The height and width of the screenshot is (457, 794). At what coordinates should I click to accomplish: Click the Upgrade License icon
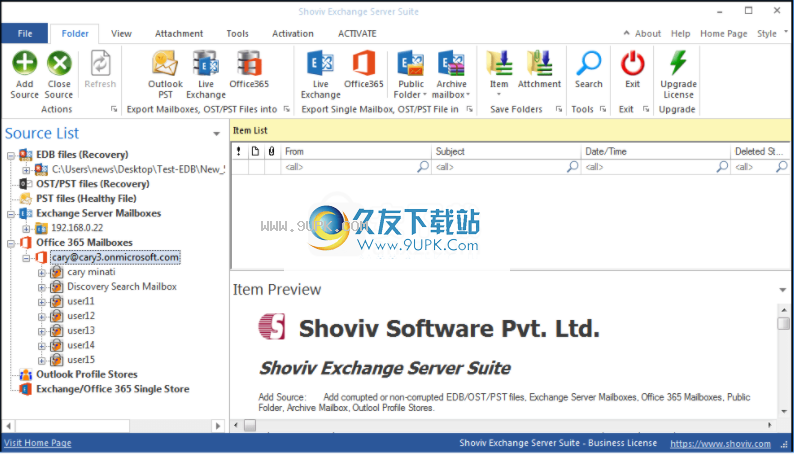coord(678,62)
